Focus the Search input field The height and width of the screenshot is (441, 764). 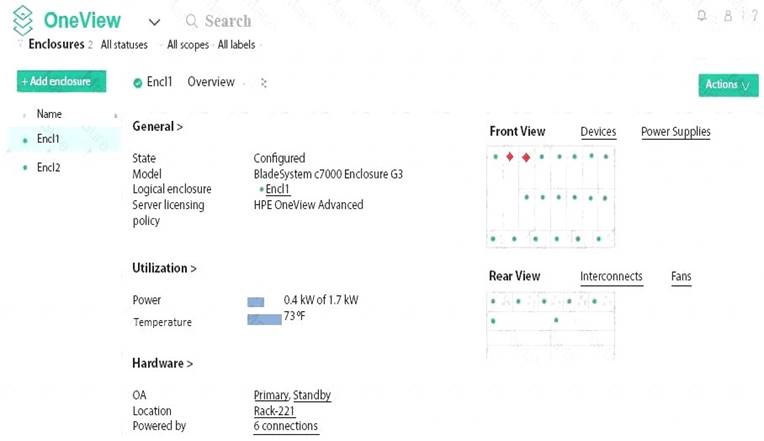[228, 21]
